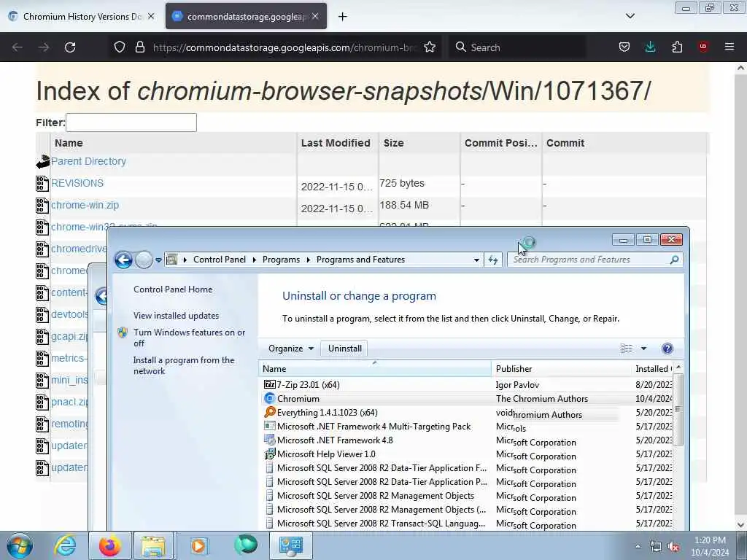Image resolution: width=747 pixels, height=560 pixels.
Task: Open the recent pages dropdown arrow
Action: (158, 260)
